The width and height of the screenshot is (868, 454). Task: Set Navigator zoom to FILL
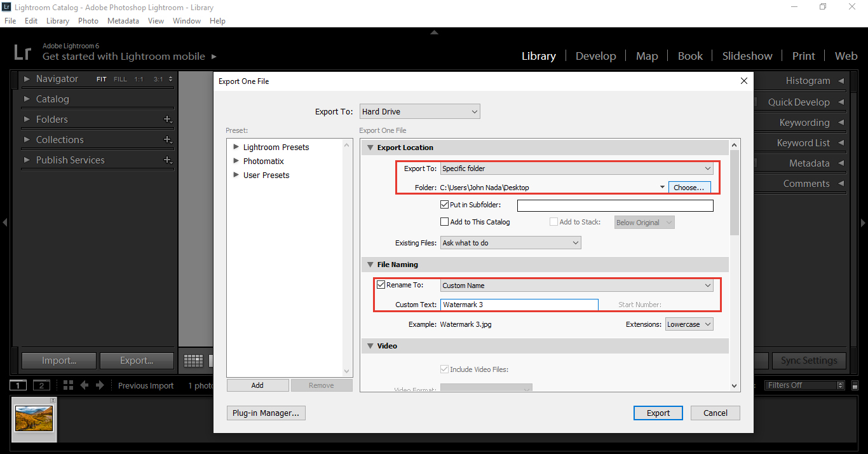pyautogui.click(x=120, y=79)
